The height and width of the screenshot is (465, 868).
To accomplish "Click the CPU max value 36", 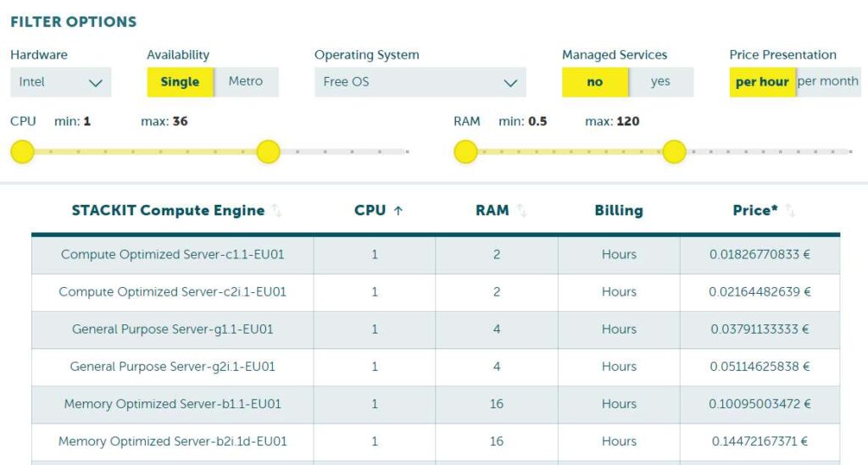I will point(180,122).
